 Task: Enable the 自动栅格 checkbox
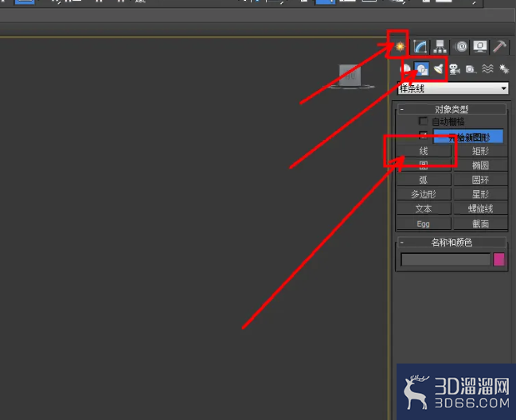(x=423, y=121)
